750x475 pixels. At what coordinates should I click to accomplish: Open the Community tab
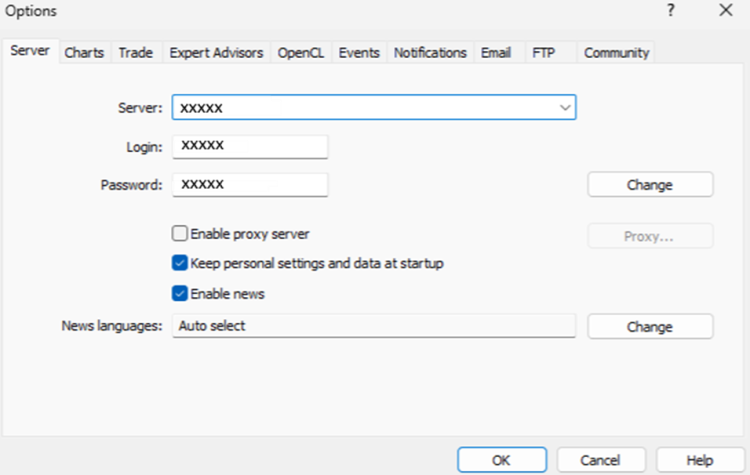pos(616,52)
